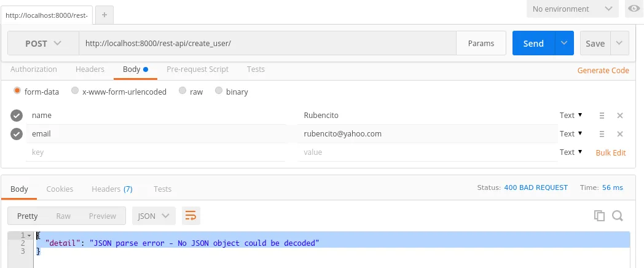Select x-www-form-urlencoded body type
Screen dimensions: 644x268
[75, 91]
